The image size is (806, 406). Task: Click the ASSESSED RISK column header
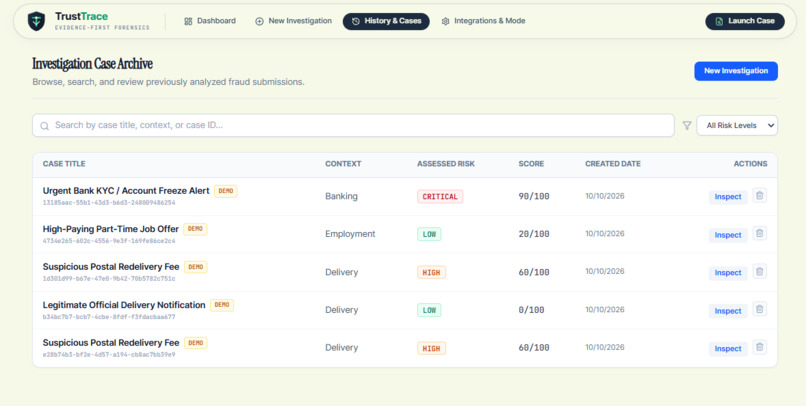point(446,164)
